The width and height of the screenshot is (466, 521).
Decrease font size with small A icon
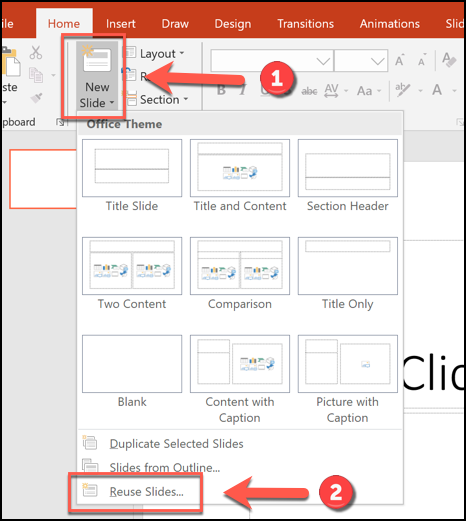[422, 60]
